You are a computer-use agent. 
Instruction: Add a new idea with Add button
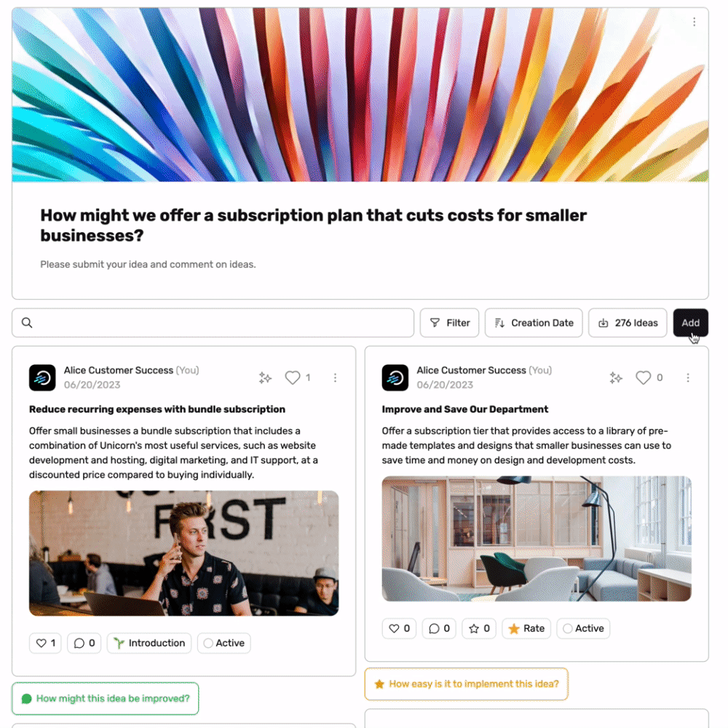[x=690, y=323]
